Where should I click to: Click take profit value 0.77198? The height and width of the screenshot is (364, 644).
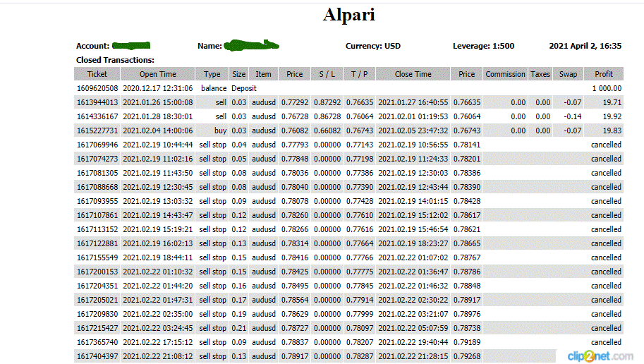[x=359, y=159]
